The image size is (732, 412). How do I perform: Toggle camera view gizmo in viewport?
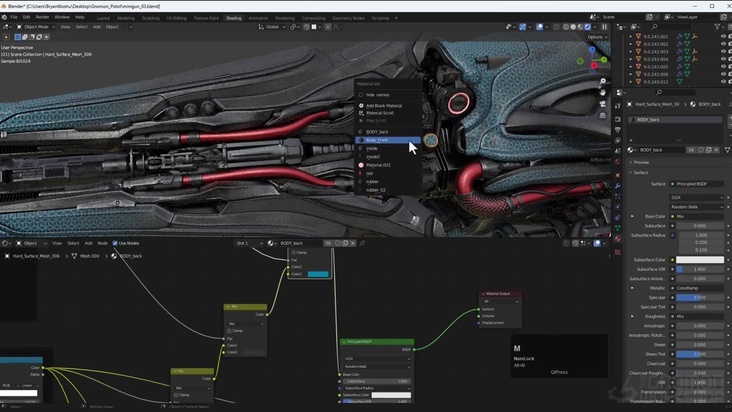tap(603, 104)
